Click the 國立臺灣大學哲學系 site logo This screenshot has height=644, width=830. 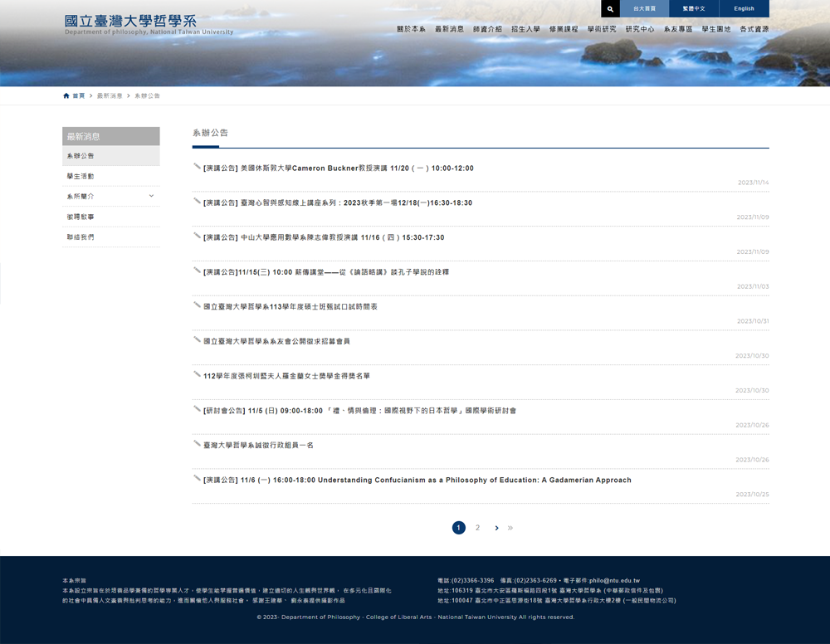pos(149,24)
